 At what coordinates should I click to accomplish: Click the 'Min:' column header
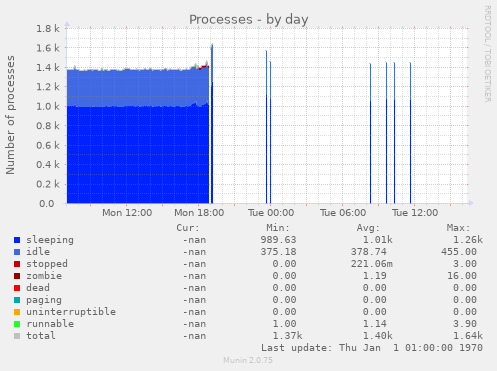pos(278,228)
